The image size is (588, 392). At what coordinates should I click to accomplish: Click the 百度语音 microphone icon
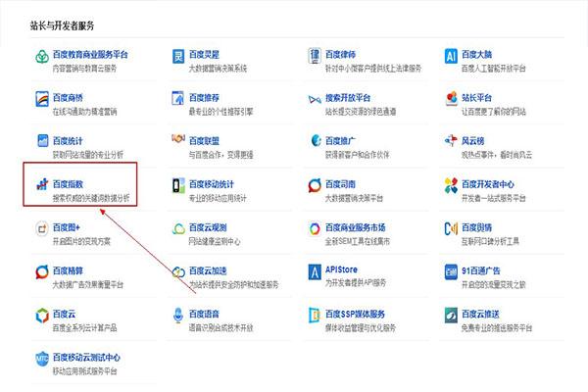(x=178, y=316)
